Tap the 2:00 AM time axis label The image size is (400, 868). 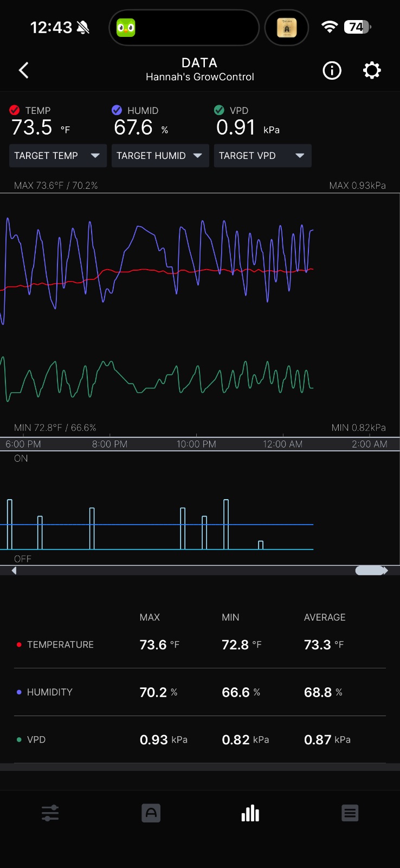[x=370, y=444]
